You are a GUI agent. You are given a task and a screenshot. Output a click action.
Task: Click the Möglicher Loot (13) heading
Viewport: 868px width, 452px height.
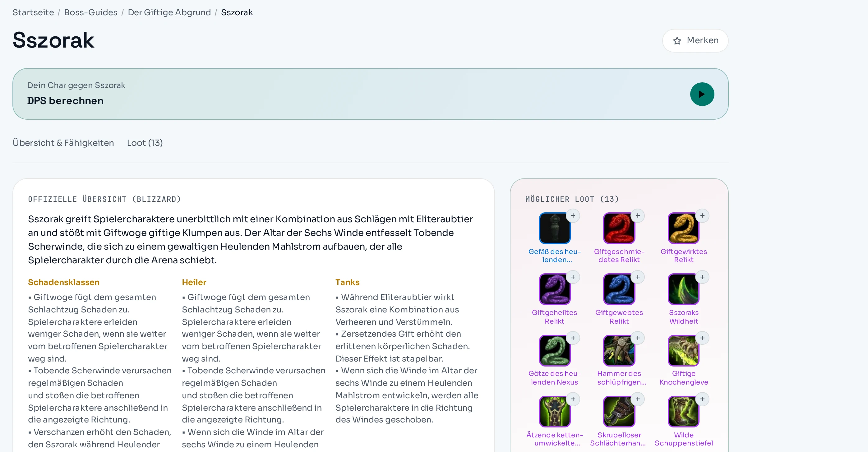pos(572,199)
